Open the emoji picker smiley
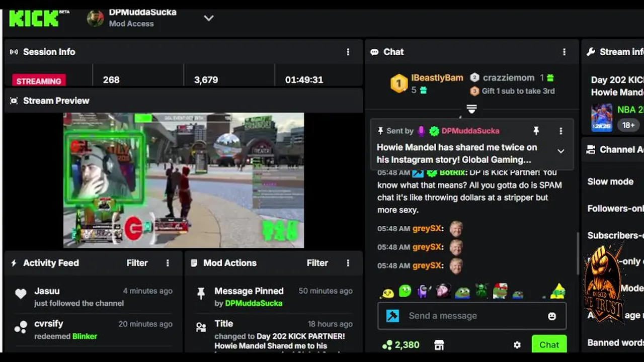The height and width of the screenshot is (362, 644). [x=552, y=316]
